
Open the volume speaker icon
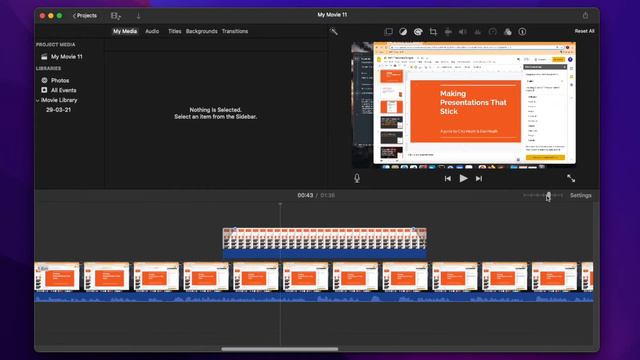pyautogui.click(x=462, y=31)
